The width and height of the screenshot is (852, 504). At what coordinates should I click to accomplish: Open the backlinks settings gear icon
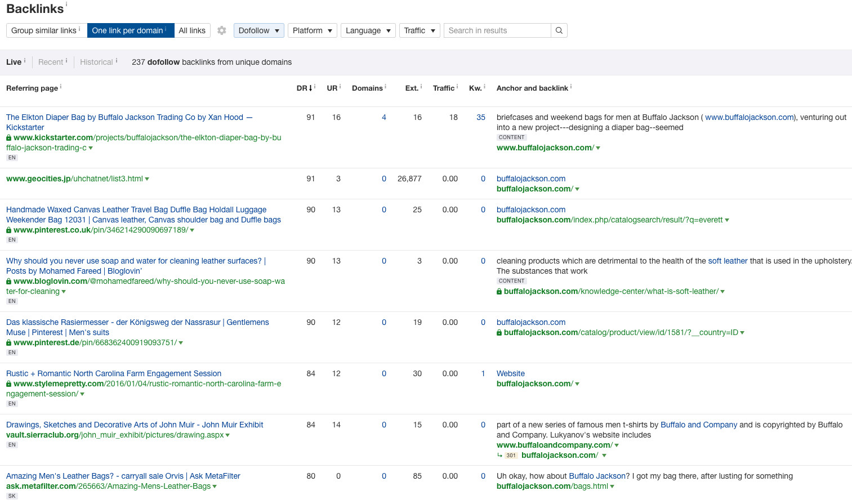[x=222, y=30]
